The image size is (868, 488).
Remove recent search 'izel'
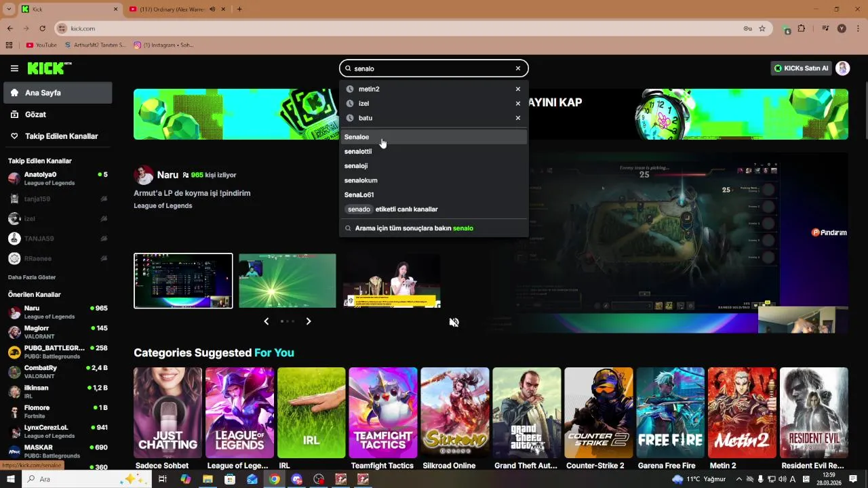click(x=518, y=104)
